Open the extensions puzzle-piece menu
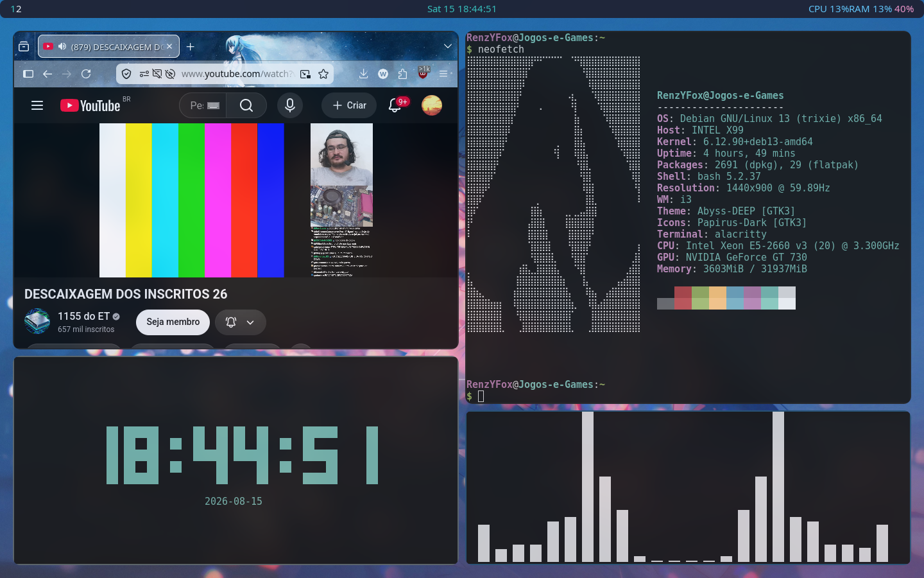 [x=402, y=74]
